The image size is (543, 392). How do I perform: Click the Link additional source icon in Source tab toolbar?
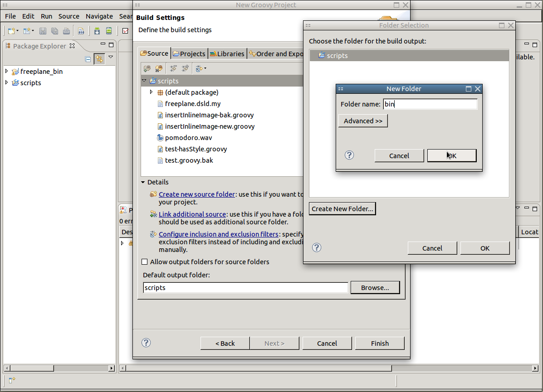159,68
